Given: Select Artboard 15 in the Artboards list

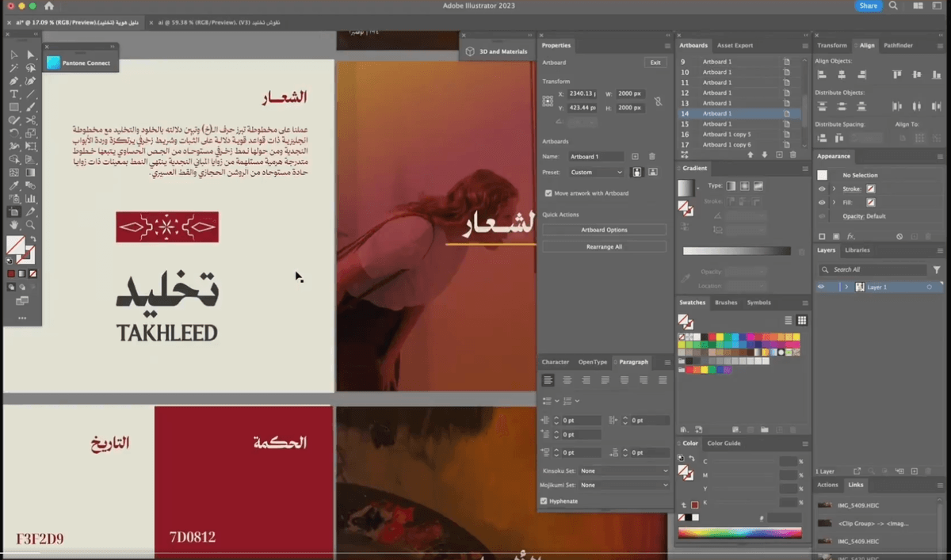Looking at the screenshot, I should tap(717, 124).
